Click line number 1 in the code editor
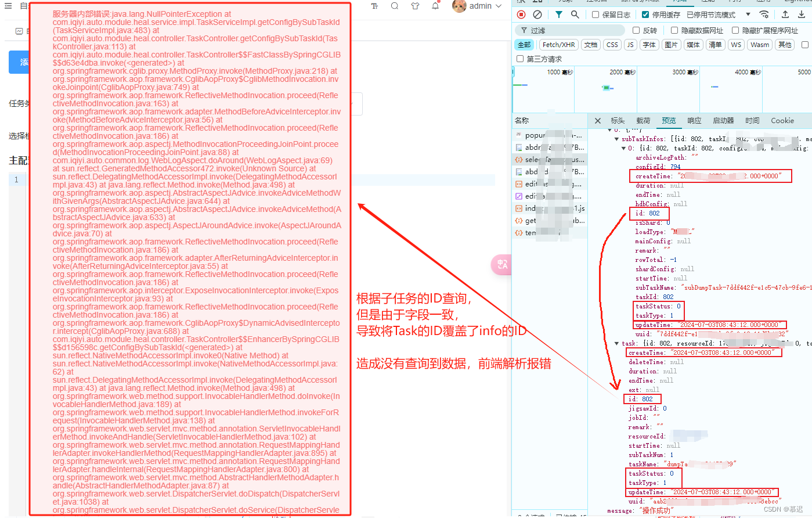Screen dimensions: 812x518 click(x=16, y=179)
